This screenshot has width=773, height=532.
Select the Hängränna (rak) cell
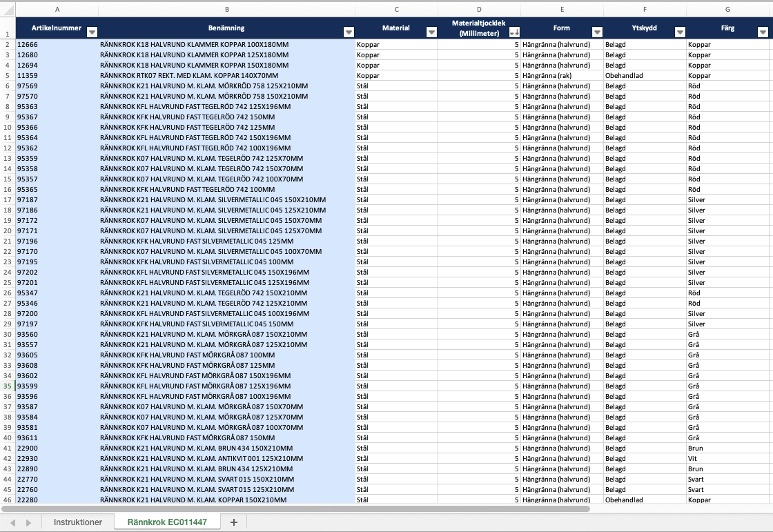(561, 75)
